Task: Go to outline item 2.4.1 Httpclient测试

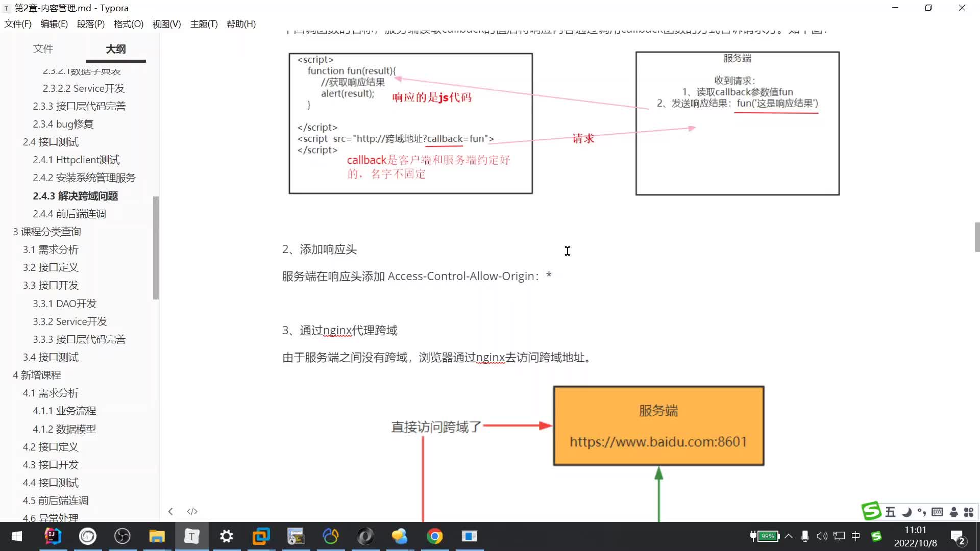Action: pyautogui.click(x=76, y=160)
